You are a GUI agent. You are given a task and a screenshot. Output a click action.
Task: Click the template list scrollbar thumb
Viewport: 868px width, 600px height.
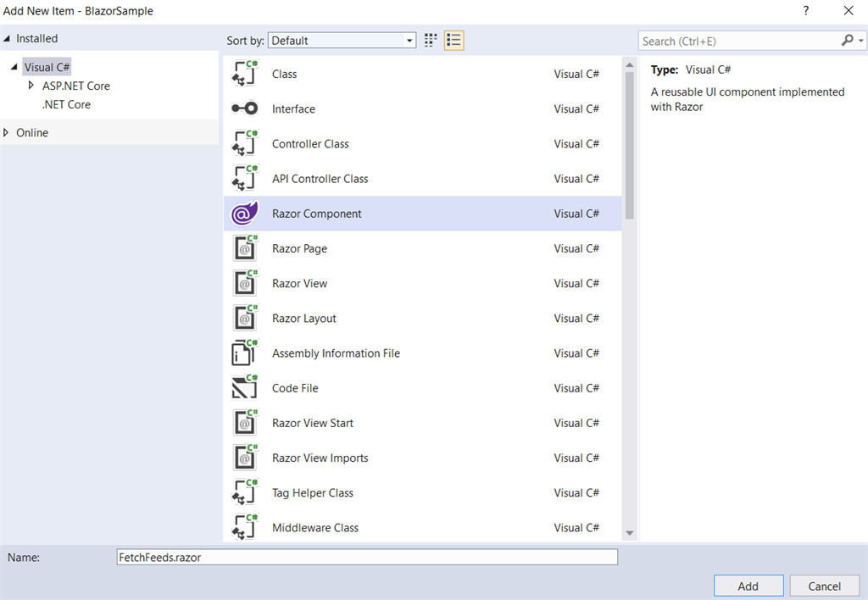(630, 145)
